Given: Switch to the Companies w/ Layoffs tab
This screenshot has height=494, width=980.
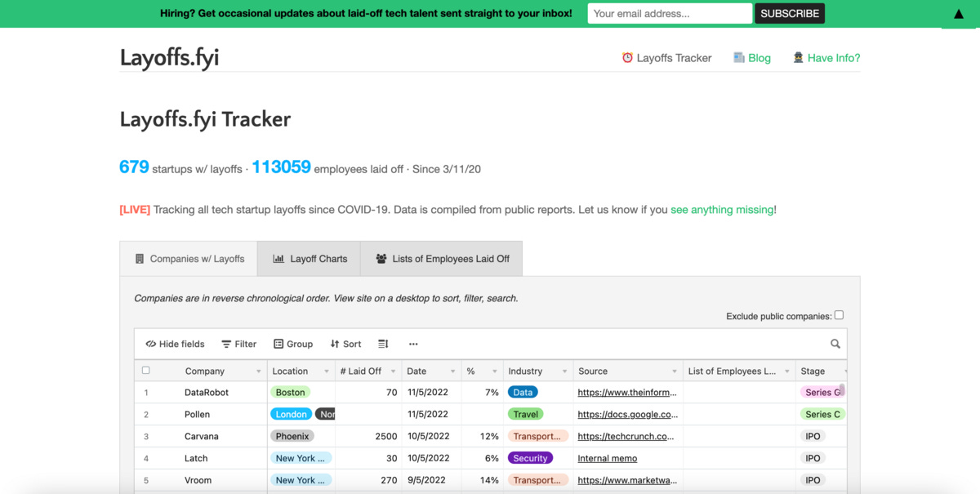Looking at the screenshot, I should point(189,258).
